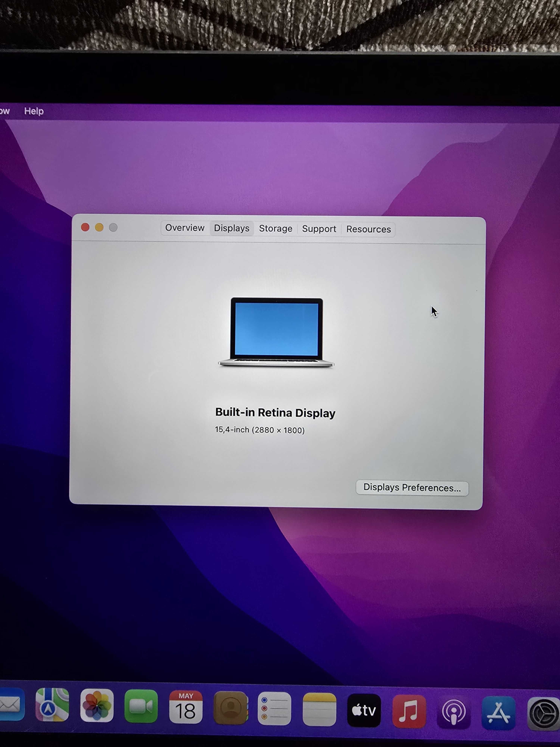Viewport: 560px width, 747px height.
Task: Launch Podcasts from the Dock
Action: [454, 712]
